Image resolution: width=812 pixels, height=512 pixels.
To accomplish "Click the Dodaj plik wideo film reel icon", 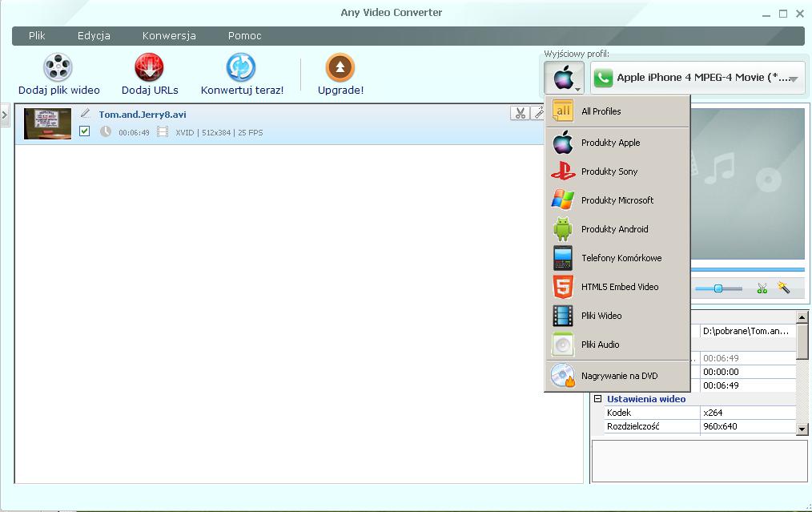I will click(x=58, y=67).
